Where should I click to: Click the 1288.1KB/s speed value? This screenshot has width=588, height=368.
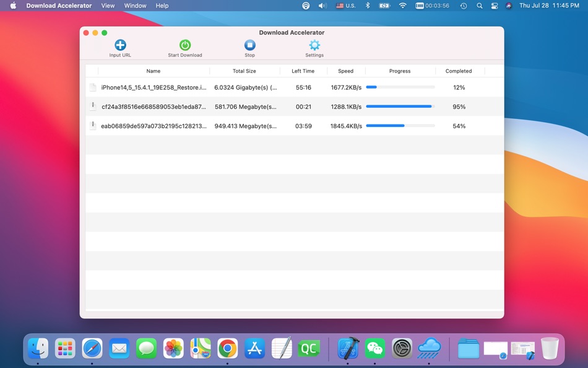346,107
